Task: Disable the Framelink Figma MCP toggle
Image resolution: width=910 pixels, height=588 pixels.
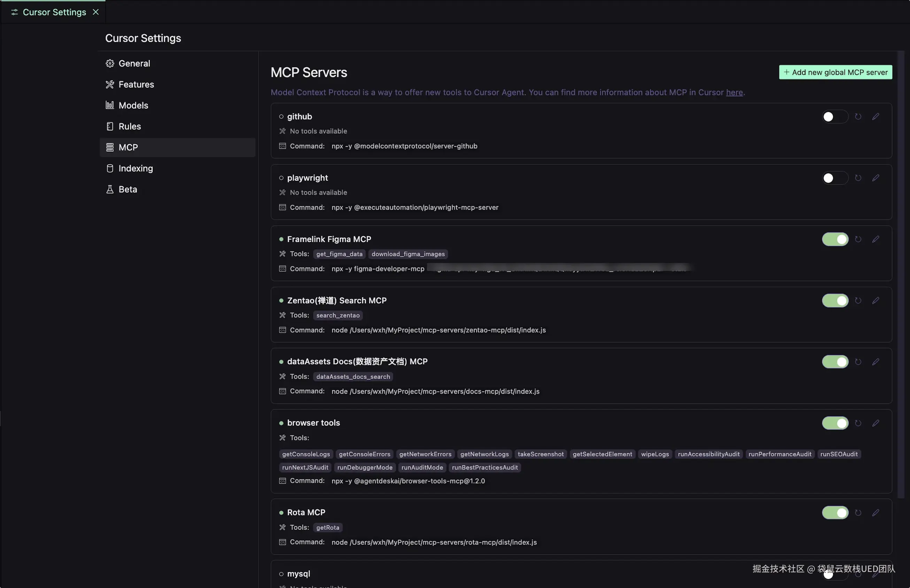Action: 835,239
